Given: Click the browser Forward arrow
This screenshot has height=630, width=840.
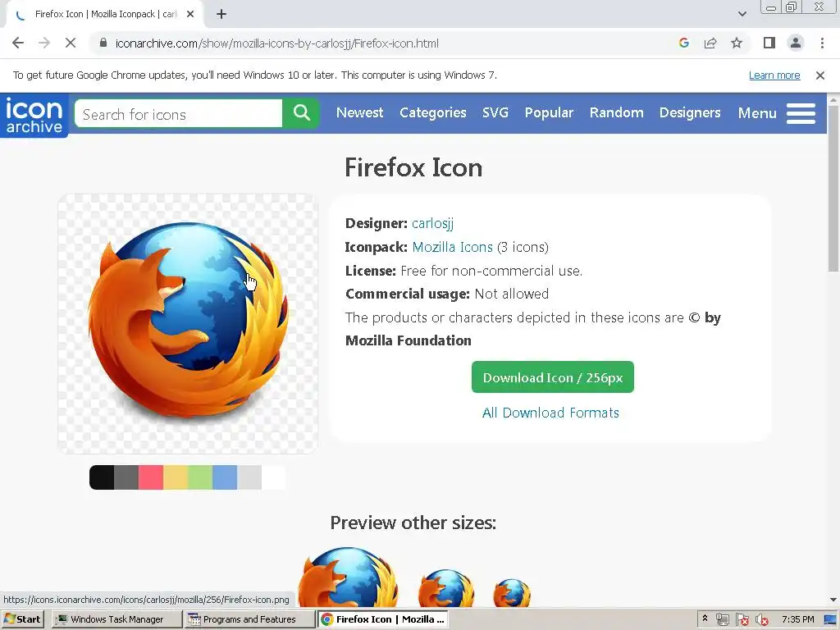Looking at the screenshot, I should [44, 43].
